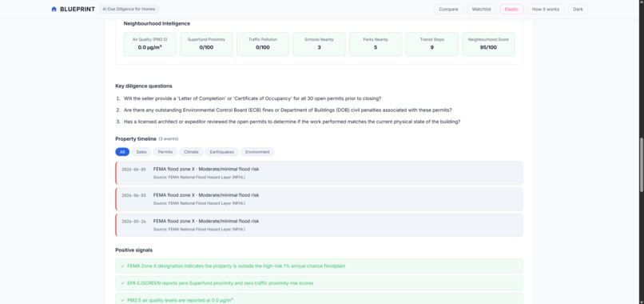The width and height of the screenshot is (644, 304).
Task: Select the Neighbourhood Score card
Action: point(488,44)
